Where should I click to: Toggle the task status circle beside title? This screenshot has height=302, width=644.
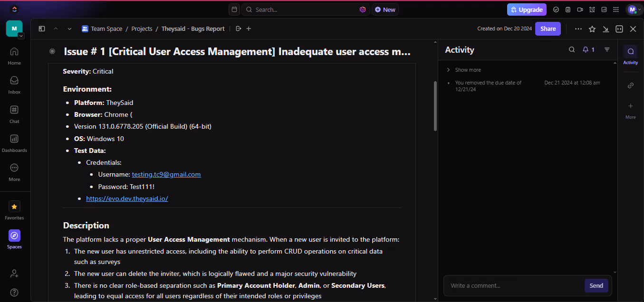pyautogui.click(x=52, y=51)
